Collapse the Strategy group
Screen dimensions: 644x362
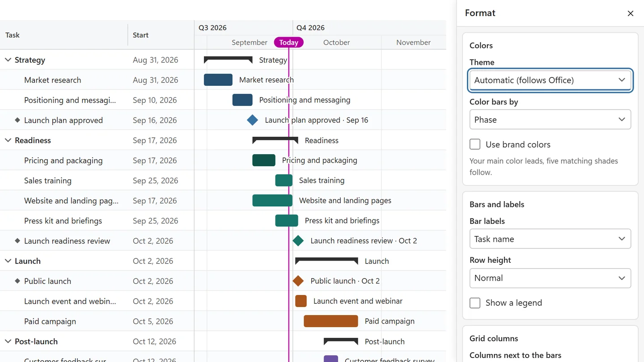pos(8,60)
